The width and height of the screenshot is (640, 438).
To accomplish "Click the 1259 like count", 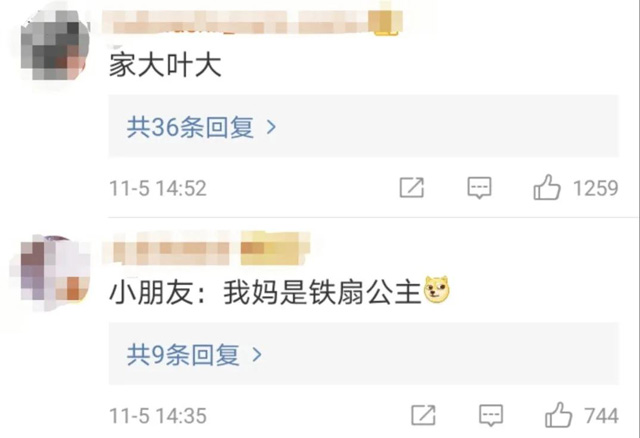I will [x=596, y=188].
